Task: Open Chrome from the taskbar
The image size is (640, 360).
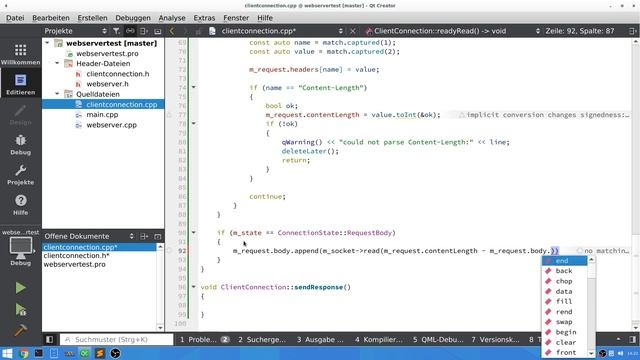Action: click(23, 353)
